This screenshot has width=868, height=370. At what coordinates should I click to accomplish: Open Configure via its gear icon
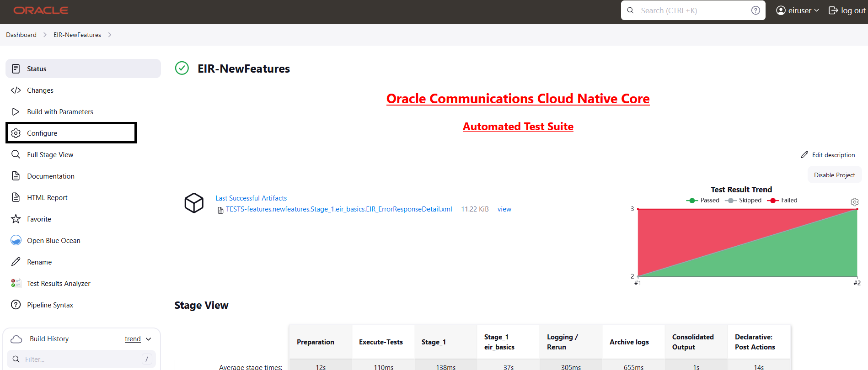click(16, 133)
